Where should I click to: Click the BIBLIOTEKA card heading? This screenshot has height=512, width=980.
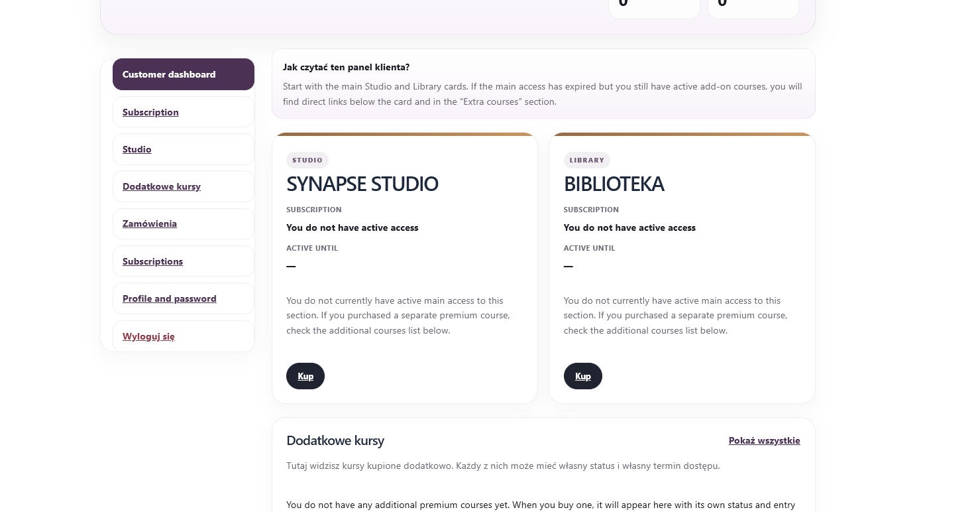click(614, 184)
